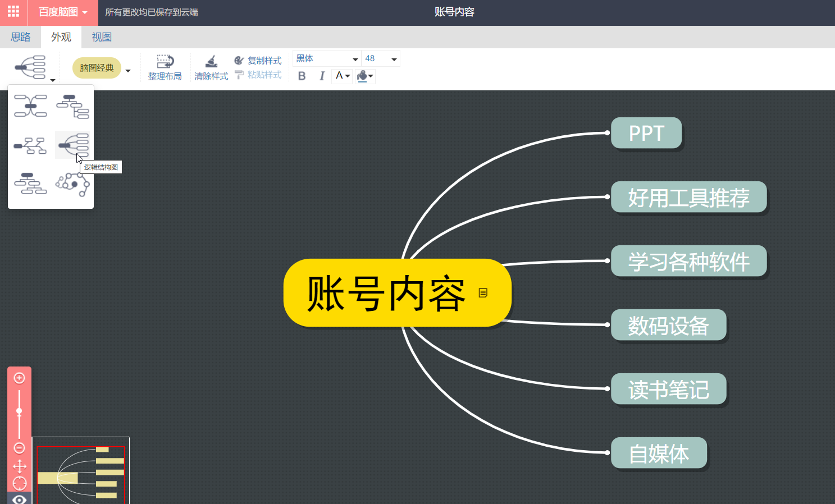This screenshot has height=504, width=835.
Task: Select the 脑图经典 theme button
Action: (97, 68)
